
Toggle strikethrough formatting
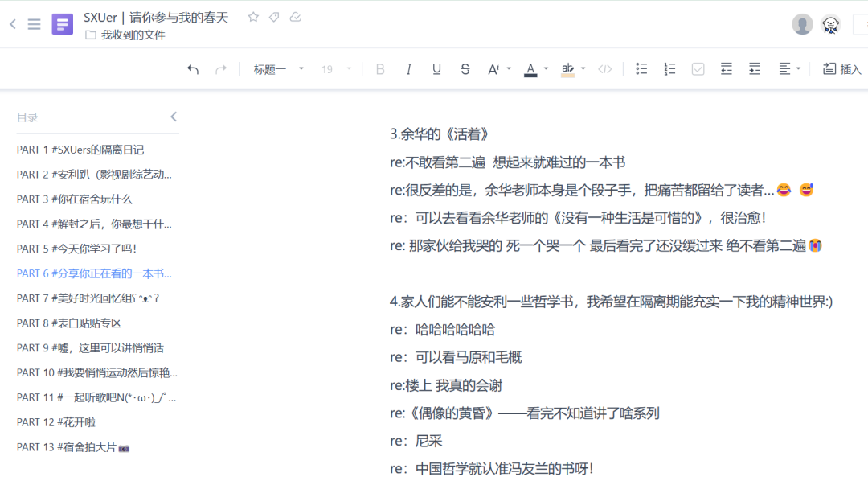(465, 69)
